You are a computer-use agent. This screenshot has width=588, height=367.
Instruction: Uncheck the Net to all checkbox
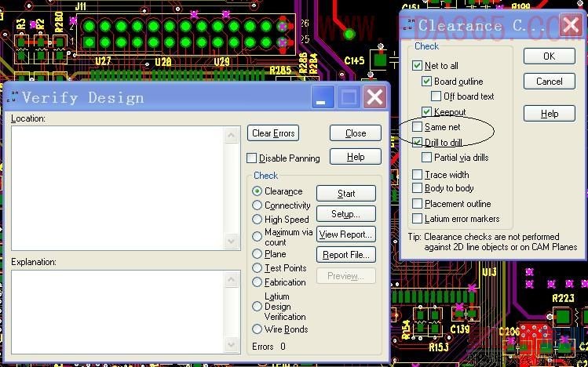click(x=417, y=66)
